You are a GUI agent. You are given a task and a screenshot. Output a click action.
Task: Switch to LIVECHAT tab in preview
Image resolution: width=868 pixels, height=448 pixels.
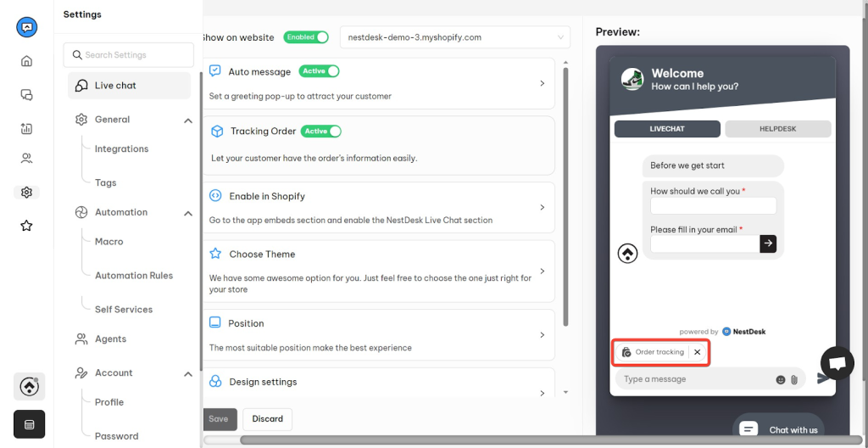point(667,129)
